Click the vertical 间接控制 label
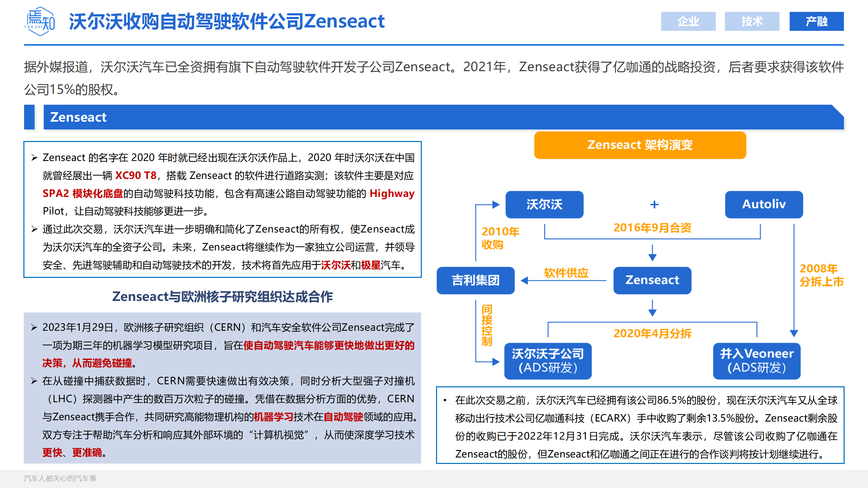 point(487,325)
